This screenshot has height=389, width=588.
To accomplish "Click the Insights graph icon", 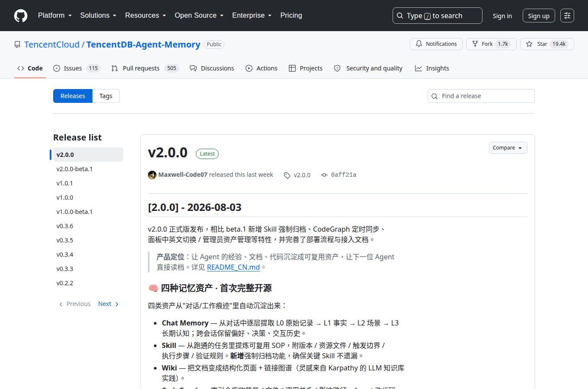I will (x=419, y=68).
